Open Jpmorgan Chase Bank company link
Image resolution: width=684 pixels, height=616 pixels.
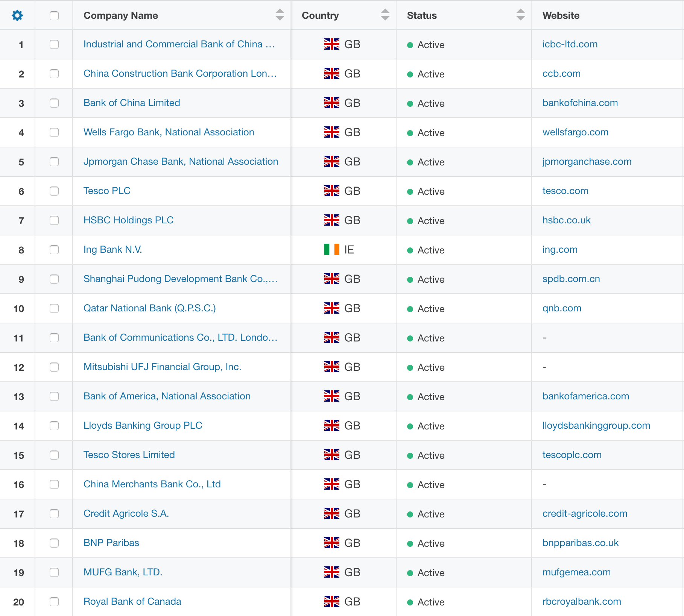(181, 162)
